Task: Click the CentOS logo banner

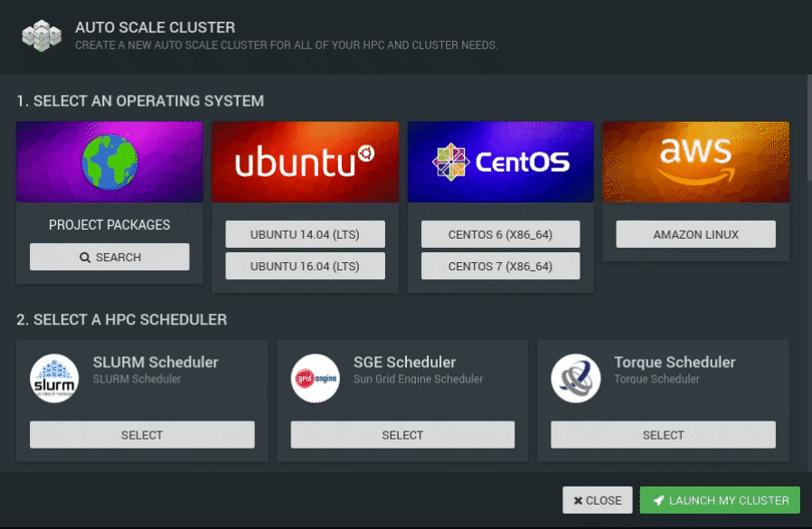Action: 500,162
